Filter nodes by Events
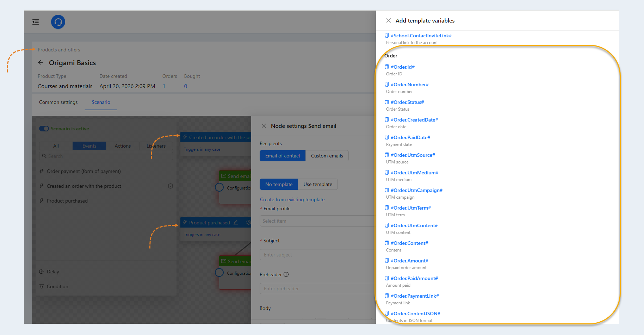 [x=89, y=146]
